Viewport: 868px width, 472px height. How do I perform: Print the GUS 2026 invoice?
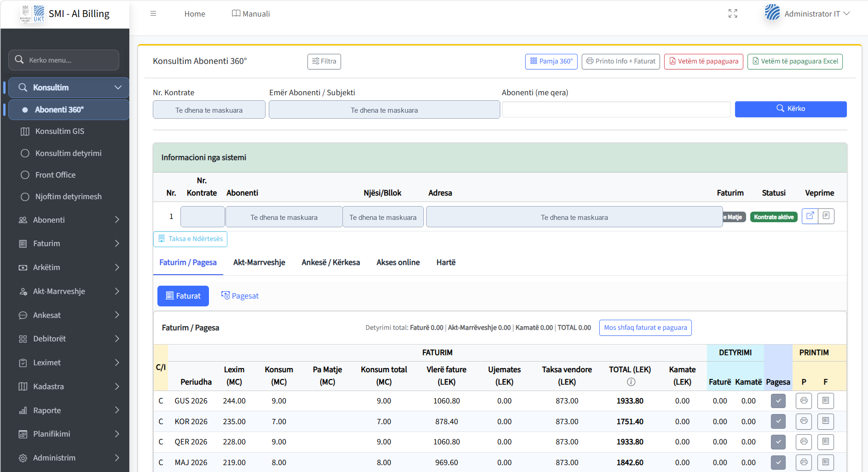coord(804,401)
